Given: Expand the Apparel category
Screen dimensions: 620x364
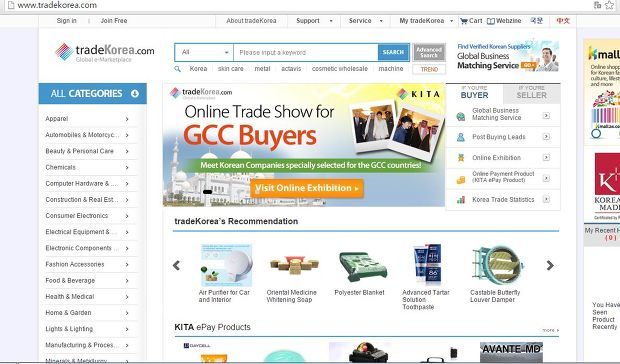Looking at the screenshot, I should (x=127, y=119).
